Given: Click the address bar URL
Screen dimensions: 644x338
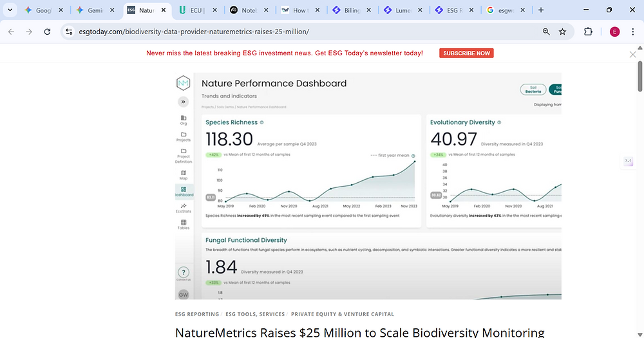Looking at the screenshot, I should (x=194, y=32).
